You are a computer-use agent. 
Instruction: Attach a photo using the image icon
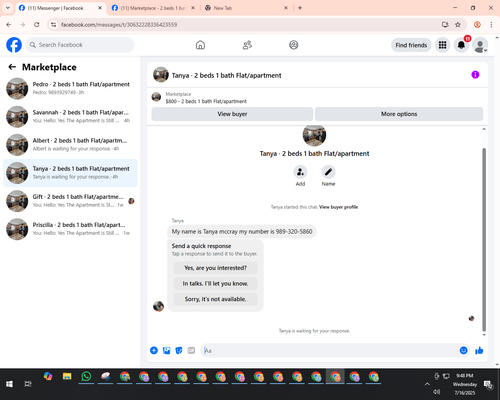(x=166, y=350)
